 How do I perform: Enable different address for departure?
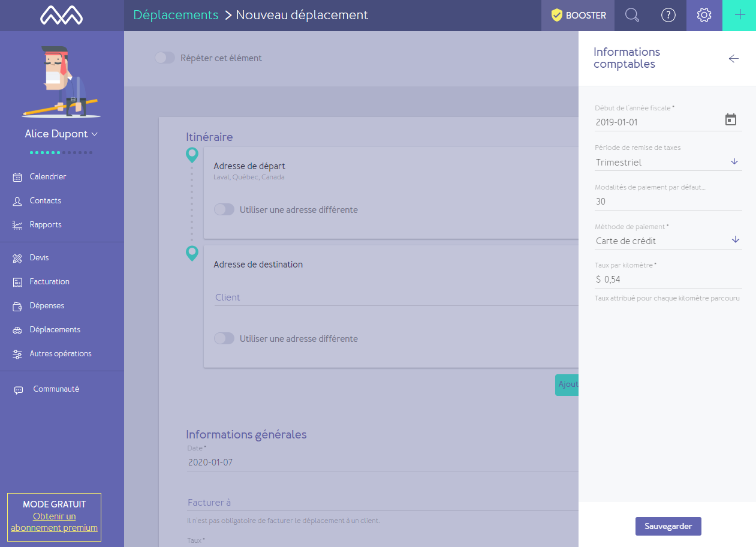224,210
